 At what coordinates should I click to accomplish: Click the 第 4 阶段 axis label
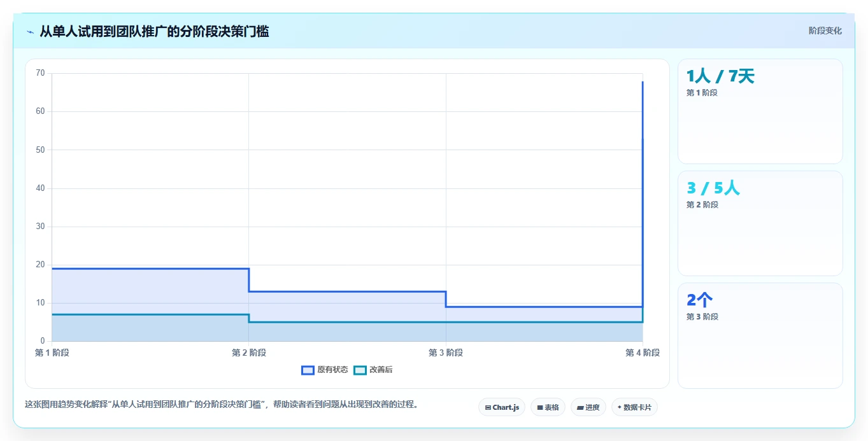[643, 353]
